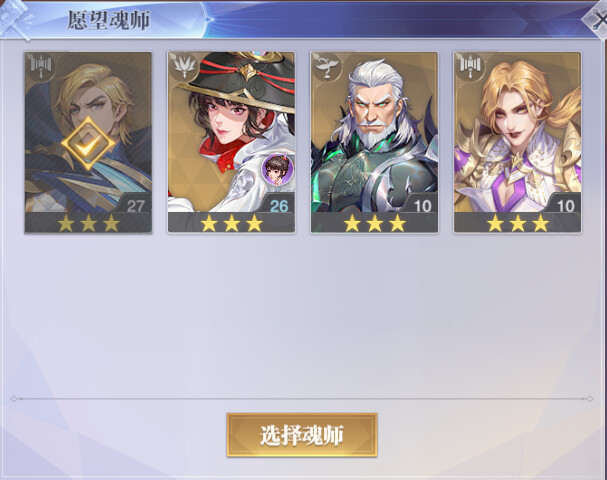Click the 选择魂师 button
Image resolution: width=607 pixels, height=480 pixels.
pyautogui.click(x=302, y=435)
